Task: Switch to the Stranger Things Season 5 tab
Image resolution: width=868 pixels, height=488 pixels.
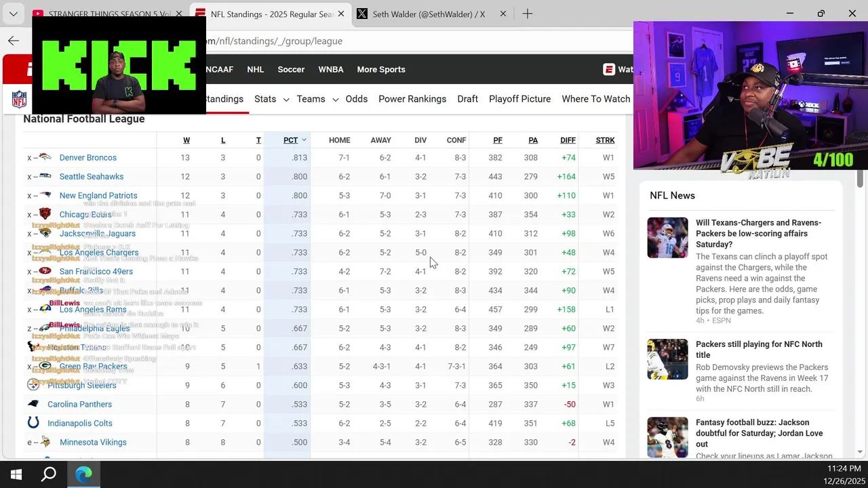Action: pos(108,14)
